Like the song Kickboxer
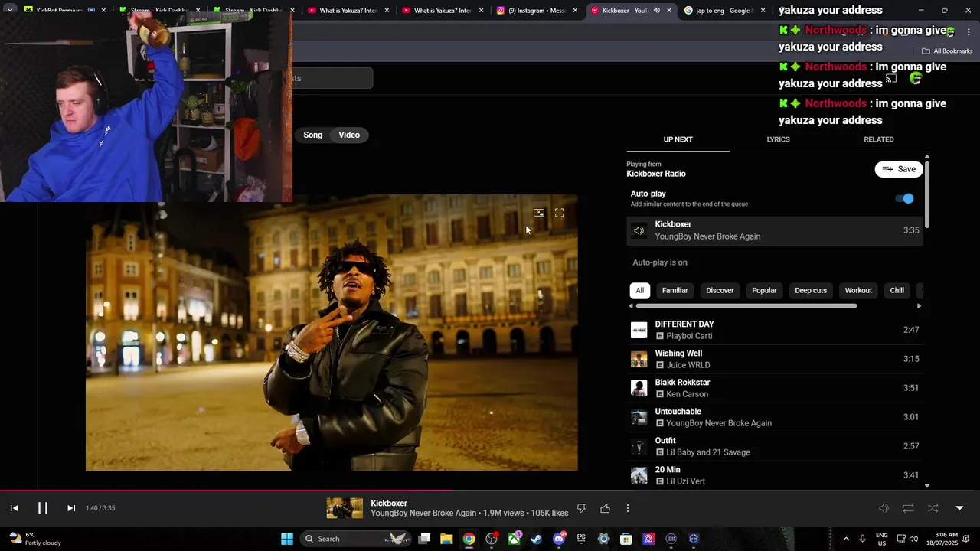980x551 pixels. 605,508
